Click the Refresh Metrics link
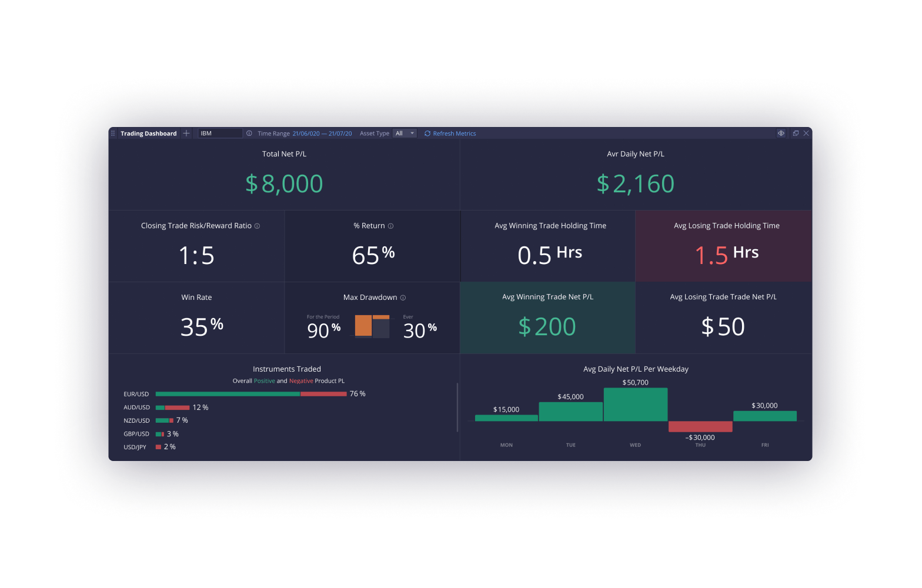 [455, 133]
